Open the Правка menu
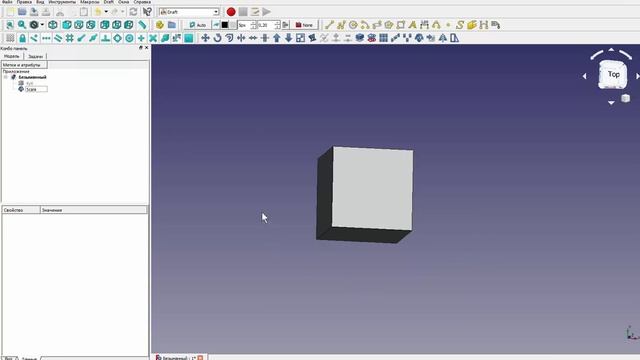The width and height of the screenshot is (640, 360). coord(24,2)
